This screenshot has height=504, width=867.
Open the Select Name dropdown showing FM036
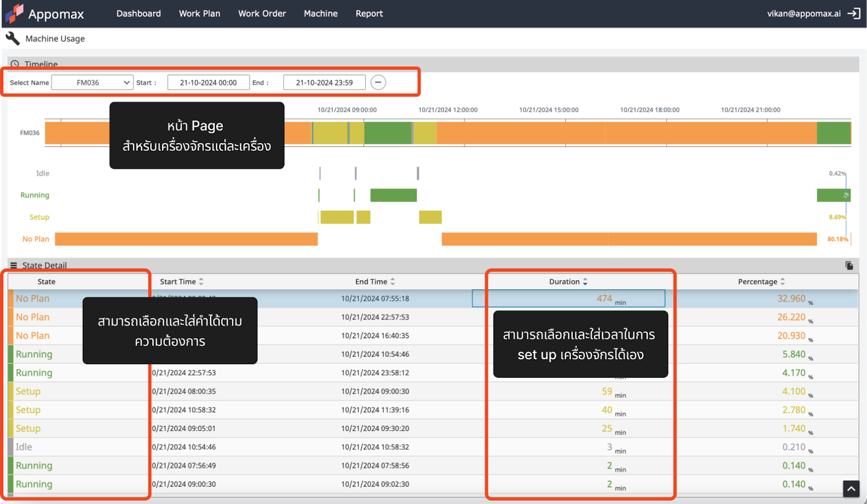pyautogui.click(x=92, y=82)
